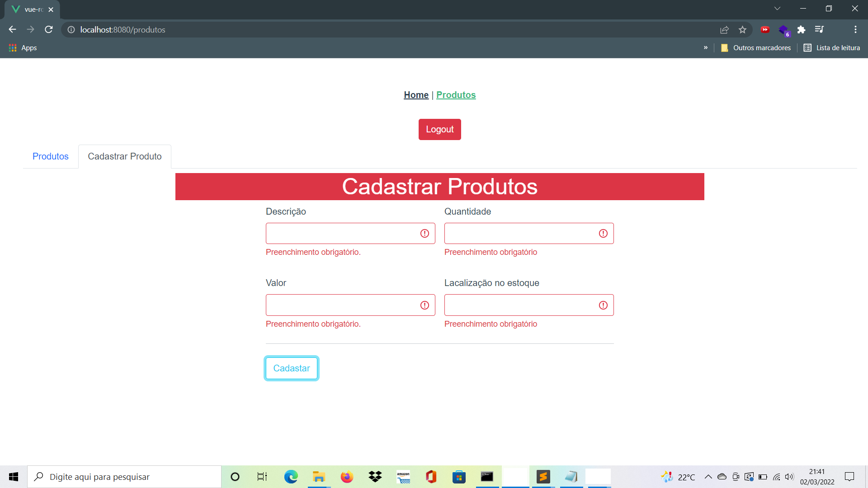Click the Outros marcadores folder icon

tap(725, 47)
